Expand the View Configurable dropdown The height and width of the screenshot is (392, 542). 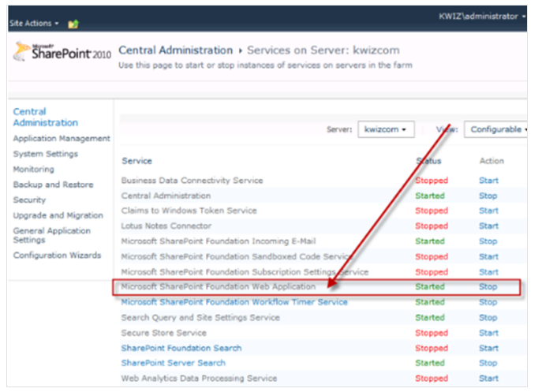[496, 129]
